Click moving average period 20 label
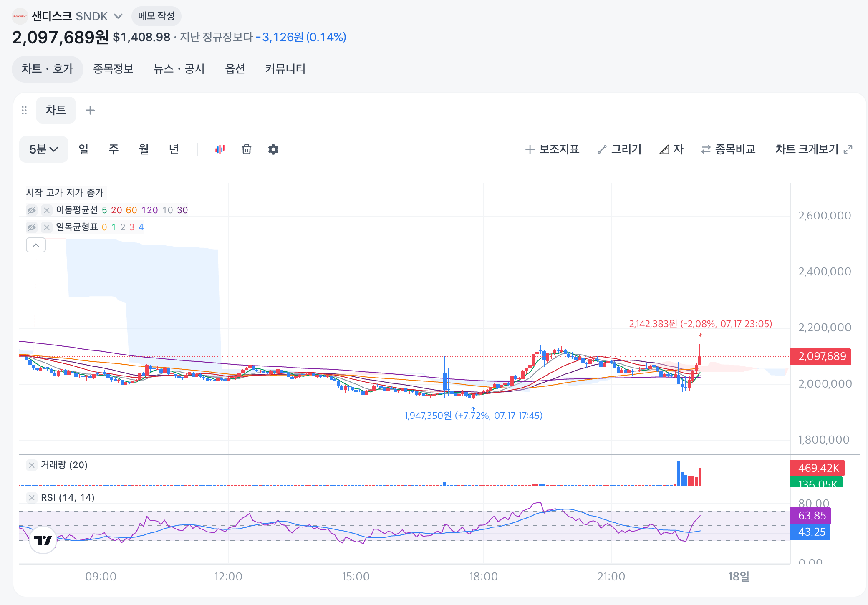This screenshot has height=605, width=868. (116, 210)
